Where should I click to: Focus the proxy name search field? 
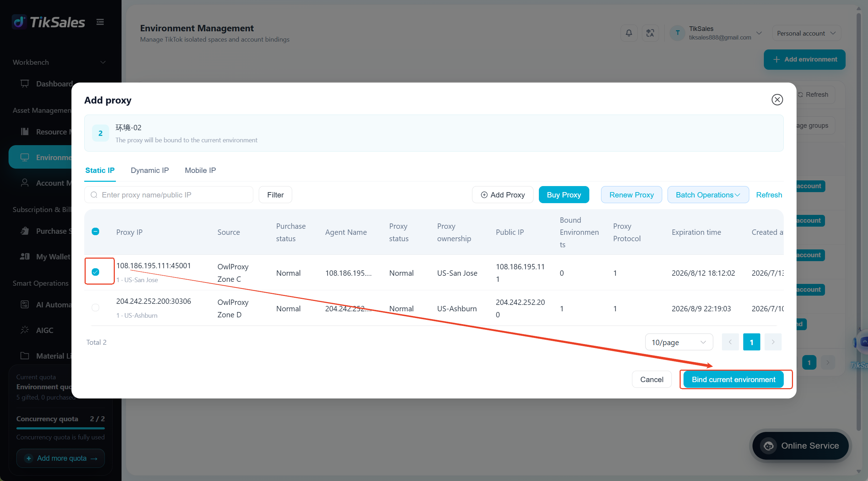[x=169, y=195]
